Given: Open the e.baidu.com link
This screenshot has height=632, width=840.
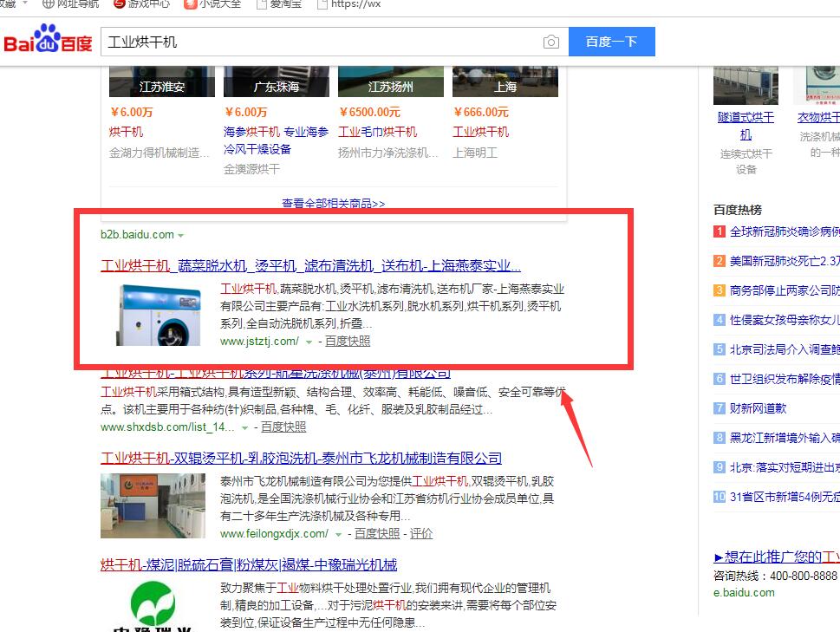Looking at the screenshot, I should [744, 593].
